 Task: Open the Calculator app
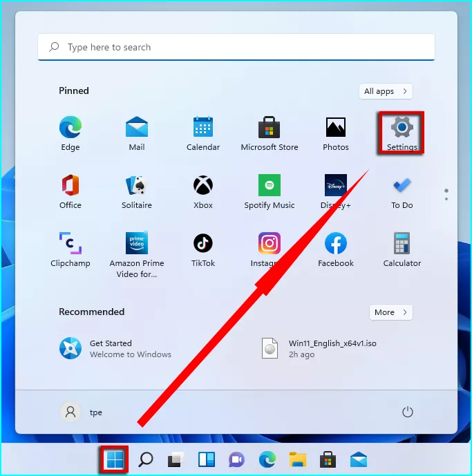(402, 249)
